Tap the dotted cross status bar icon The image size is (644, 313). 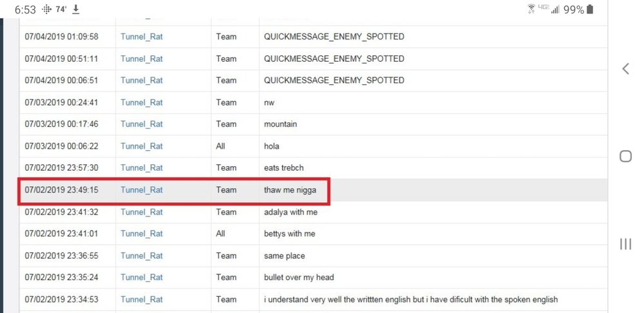[46, 10]
